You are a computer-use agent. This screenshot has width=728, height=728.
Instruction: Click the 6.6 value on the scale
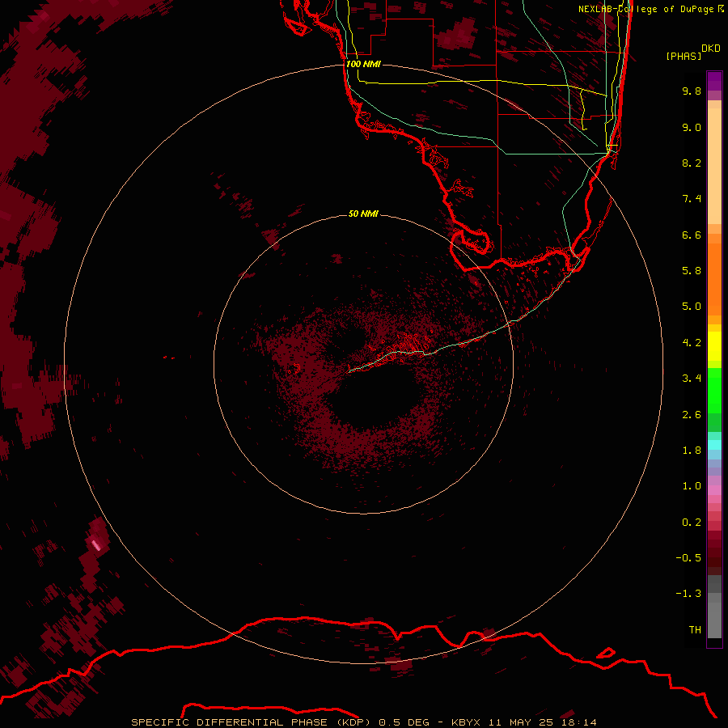tap(692, 235)
